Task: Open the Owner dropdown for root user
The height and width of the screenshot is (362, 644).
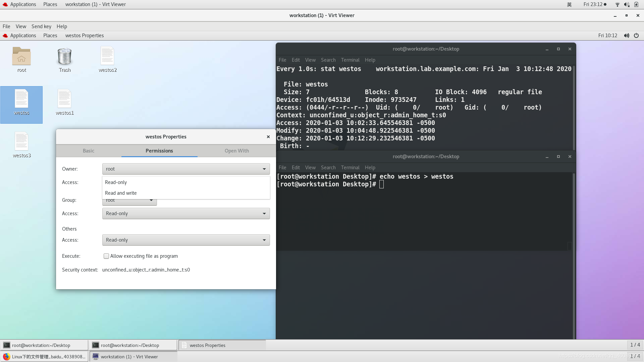Action: (x=185, y=168)
